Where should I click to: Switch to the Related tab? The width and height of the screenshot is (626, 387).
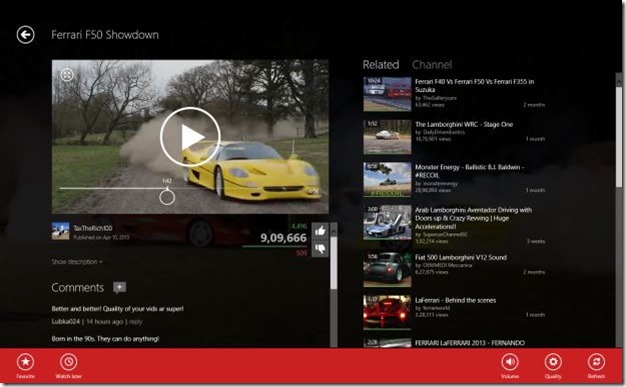tap(381, 65)
